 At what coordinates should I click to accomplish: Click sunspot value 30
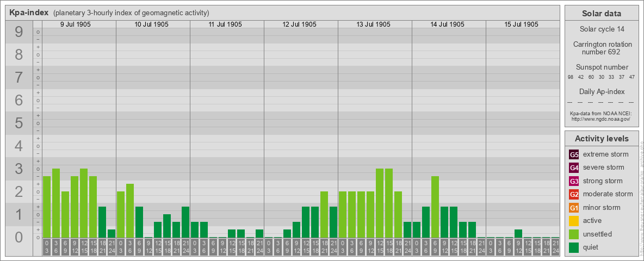click(x=601, y=77)
